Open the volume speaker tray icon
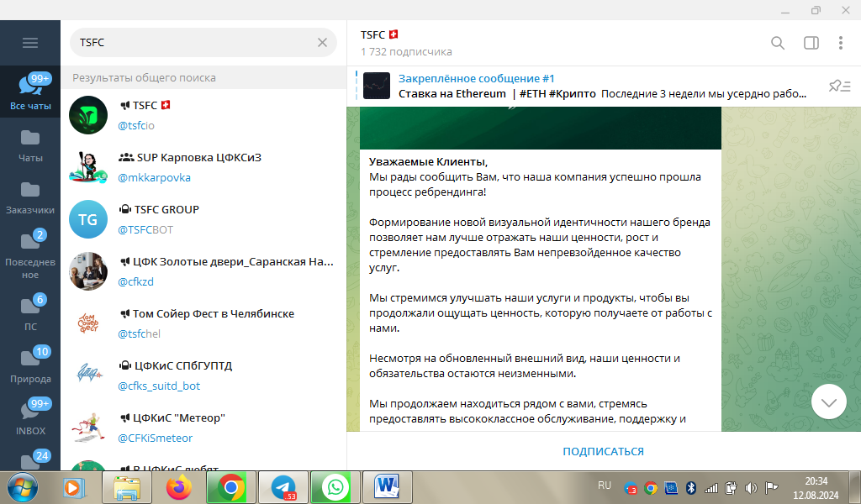Image resolution: width=861 pixels, height=504 pixels. pos(751,487)
